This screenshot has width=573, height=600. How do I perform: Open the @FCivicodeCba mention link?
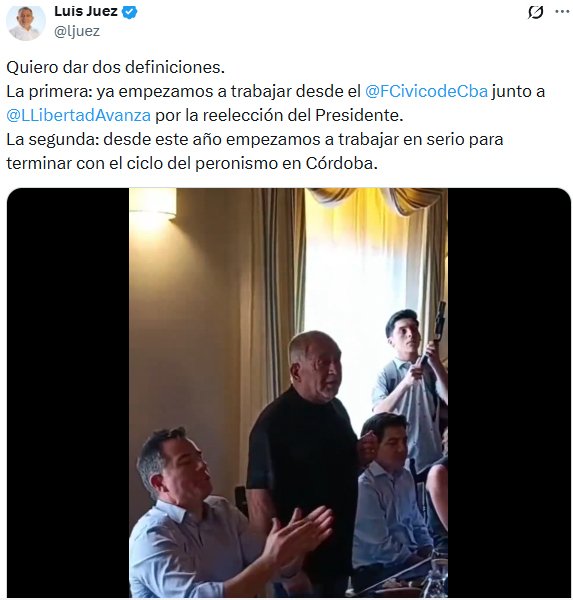[x=426, y=91]
